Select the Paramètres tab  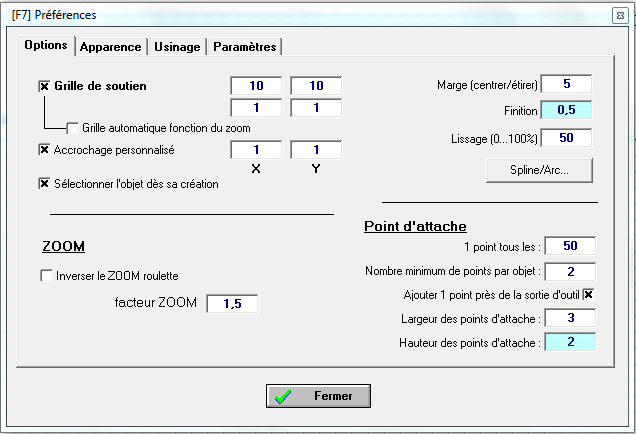click(x=245, y=47)
